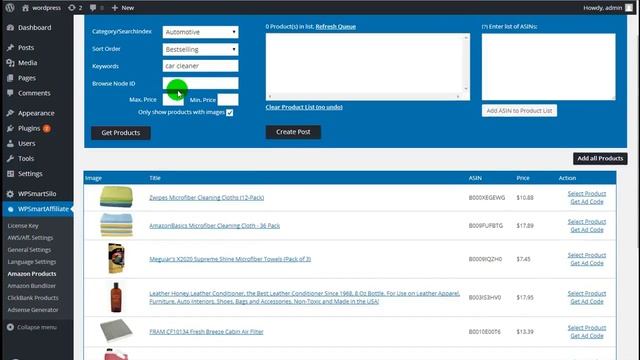This screenshot has height=360, width=640.
Task: Toggle Only show products with images
Action: point(230,113)
